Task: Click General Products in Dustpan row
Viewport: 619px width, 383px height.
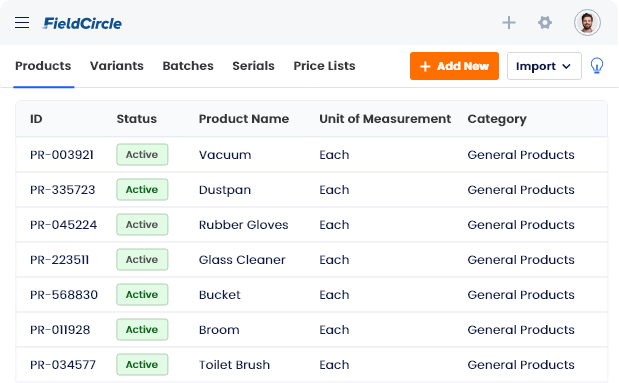Action: 521,190
